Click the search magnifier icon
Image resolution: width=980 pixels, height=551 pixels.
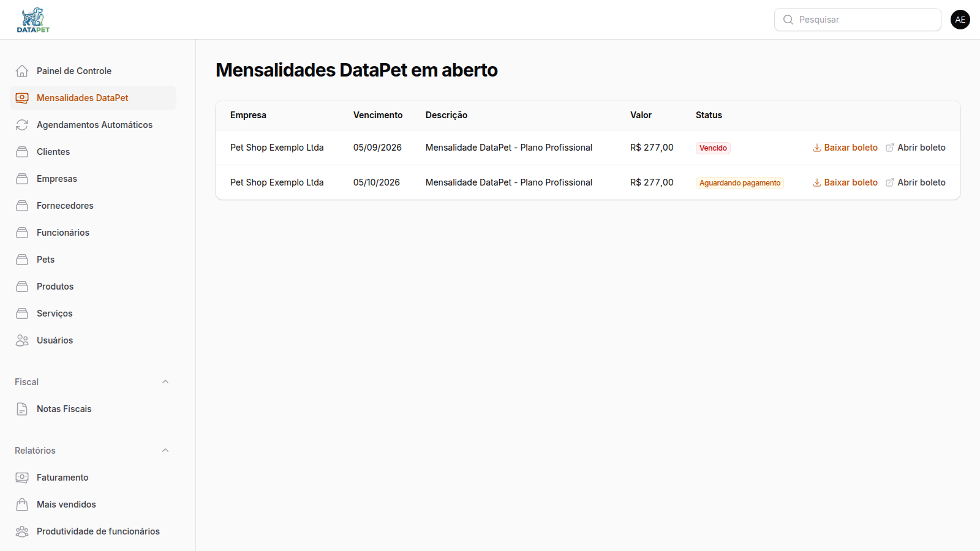(x=788, y=20)
